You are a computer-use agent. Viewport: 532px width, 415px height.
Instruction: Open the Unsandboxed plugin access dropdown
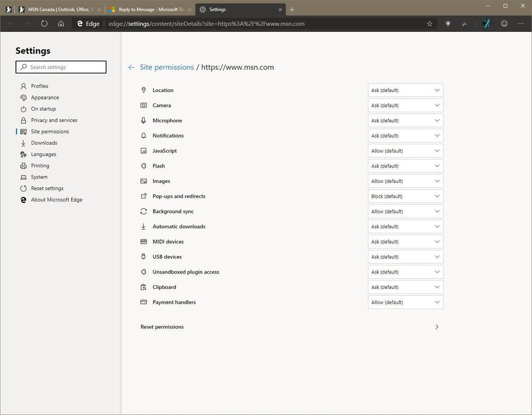coord(405,272)
